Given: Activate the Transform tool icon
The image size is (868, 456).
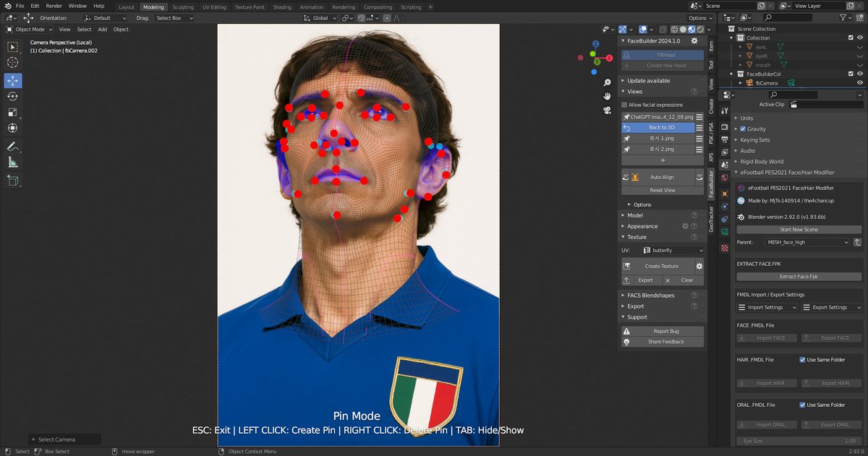Looking at the screenshot, I should pos(13,128).
